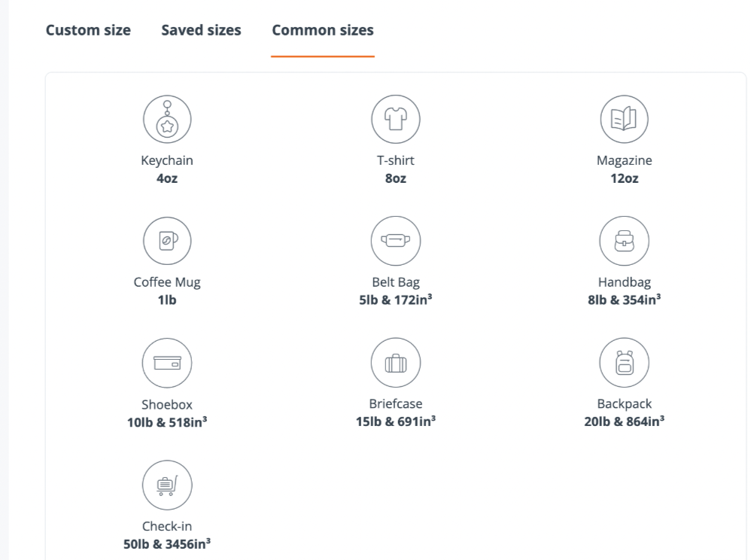The image size is (751, 560).
Task: Pick the Briefcase icon
Action: 395,364
